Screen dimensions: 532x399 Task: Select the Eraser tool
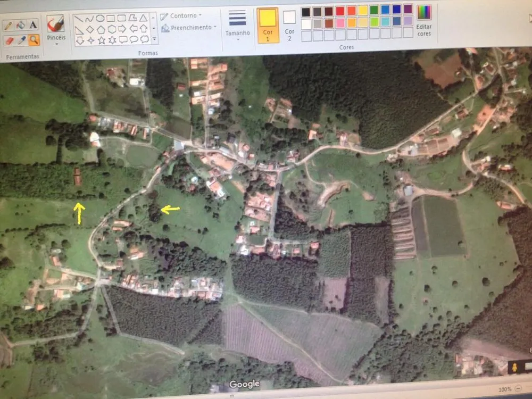point(9,41)
